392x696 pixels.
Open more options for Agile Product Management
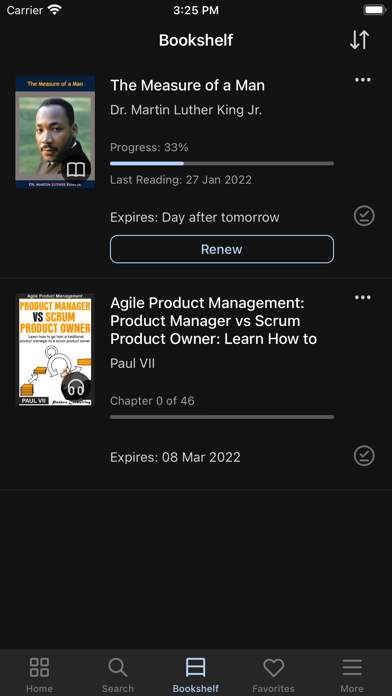[x=363, y=297]
